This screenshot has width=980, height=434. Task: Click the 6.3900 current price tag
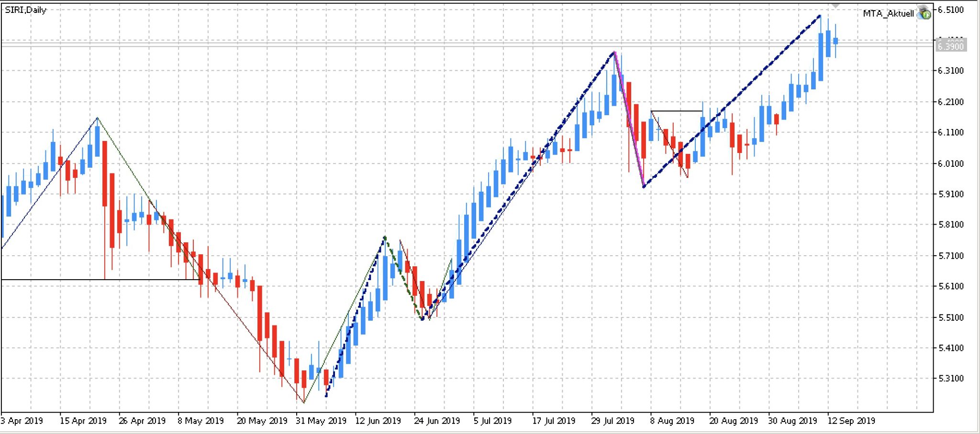point(950,46)
